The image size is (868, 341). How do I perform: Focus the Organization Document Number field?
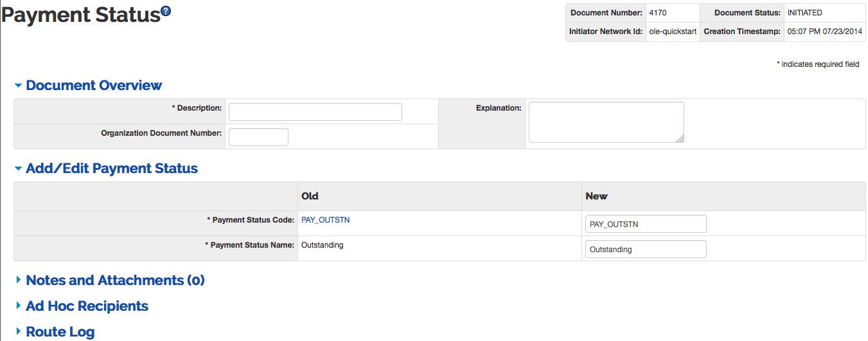[258, 137]
